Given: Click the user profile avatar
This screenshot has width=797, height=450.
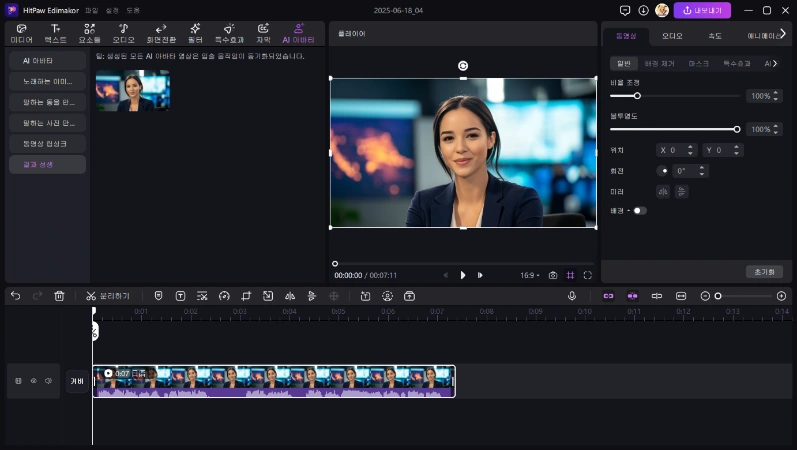Looking at the screenshot, I should point(662,10).
